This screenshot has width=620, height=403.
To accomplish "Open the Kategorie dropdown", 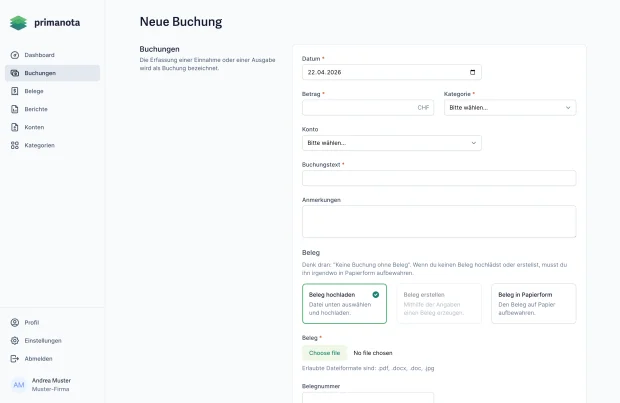I will (x=510, y=108).
